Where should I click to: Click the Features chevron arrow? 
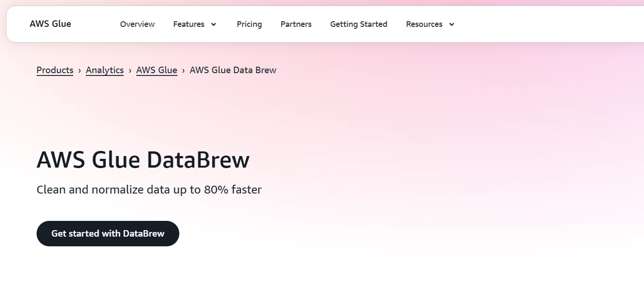tap(213, 24)
